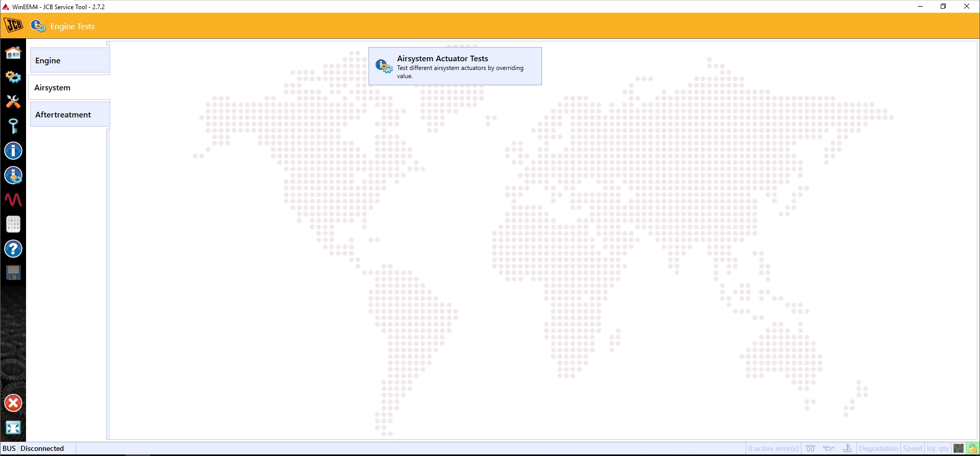Open the oscilloscope icon in status bar
The width and height of the screenshot is (980, 456).
(x=959, y=448)
